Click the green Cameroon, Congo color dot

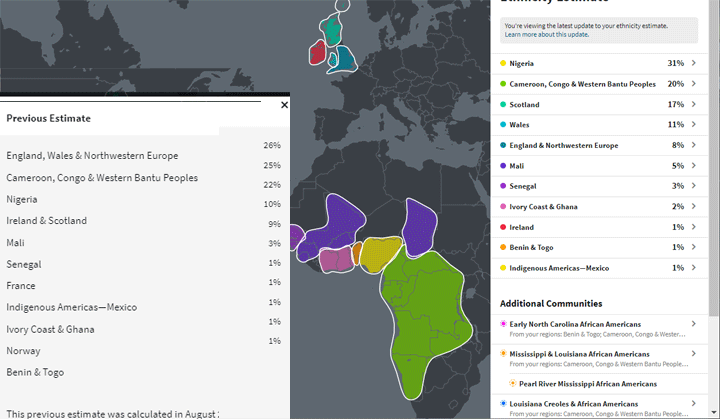click(x=503, y=84)
